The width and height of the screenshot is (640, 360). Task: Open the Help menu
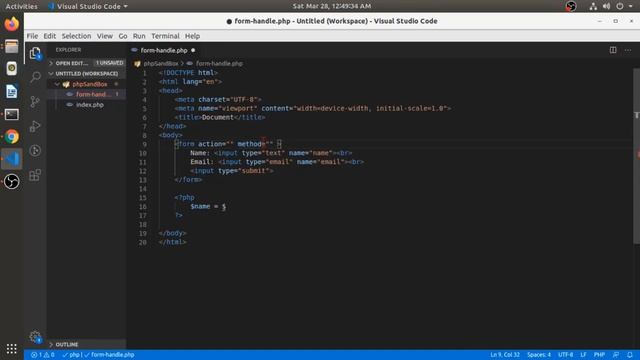pos(192,36)
